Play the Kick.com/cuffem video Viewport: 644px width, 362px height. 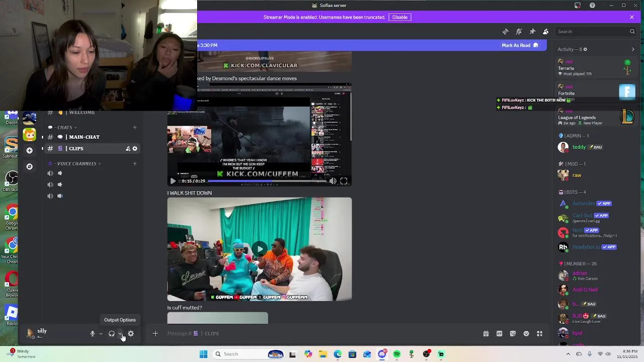(x=173, y=181)
